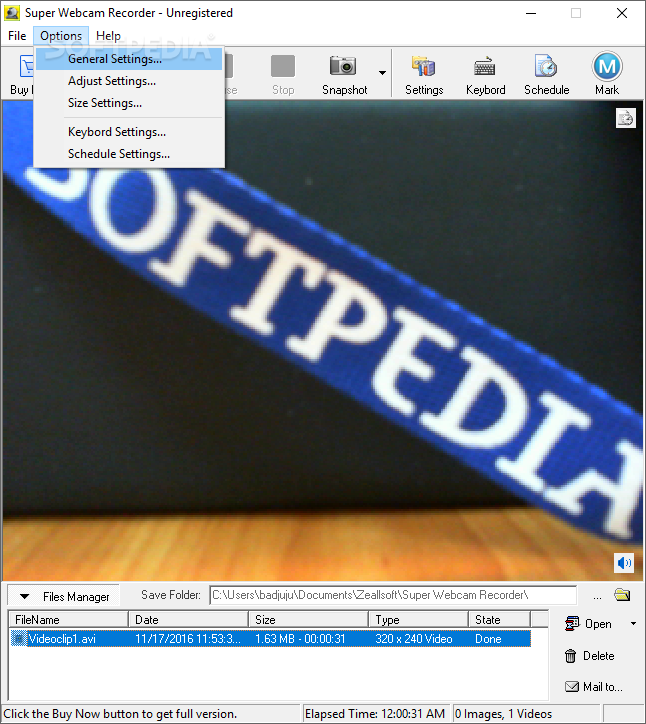Sort by State column header
Viewport: 646px width, 724px height.
click(499, 620)
